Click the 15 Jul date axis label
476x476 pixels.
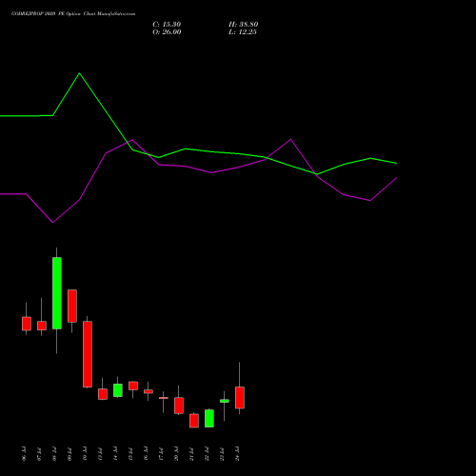tap(130, 454)
